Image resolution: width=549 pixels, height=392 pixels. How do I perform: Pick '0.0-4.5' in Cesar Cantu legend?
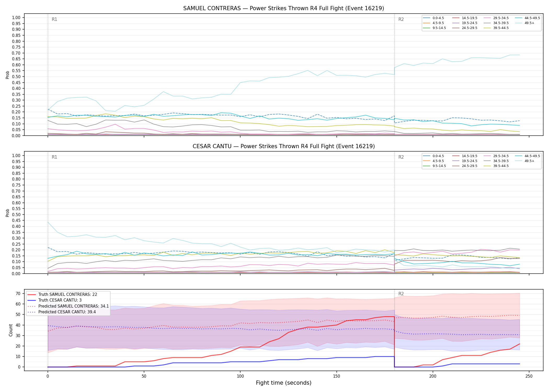pyautogui.click(x=434, y=156)
